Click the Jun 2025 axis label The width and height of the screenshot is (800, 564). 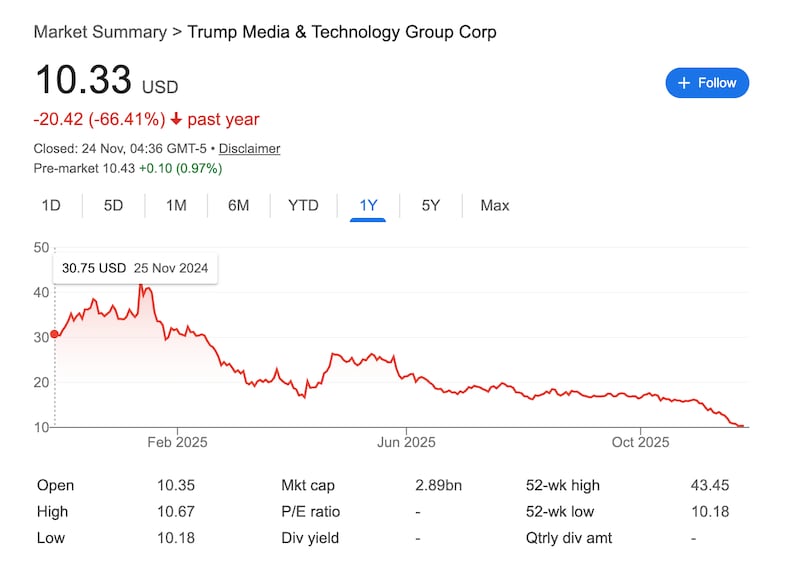[406, 442]
